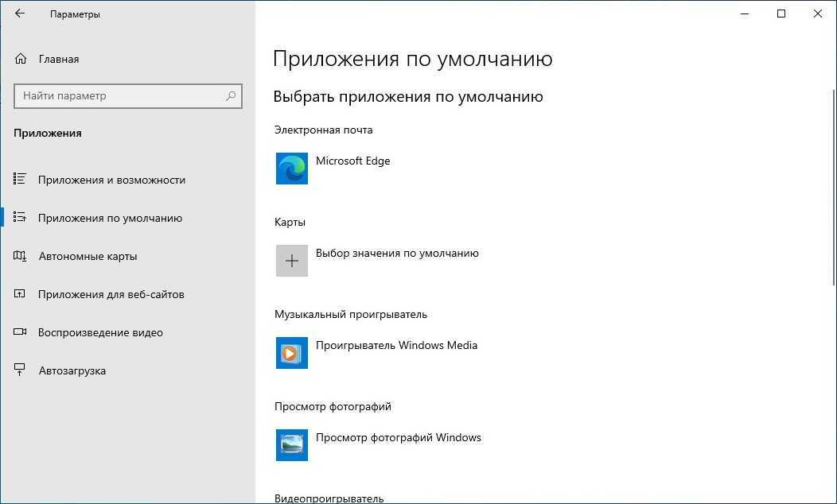Click the Воспроизведение видео camera icon

tap(20, 332)
